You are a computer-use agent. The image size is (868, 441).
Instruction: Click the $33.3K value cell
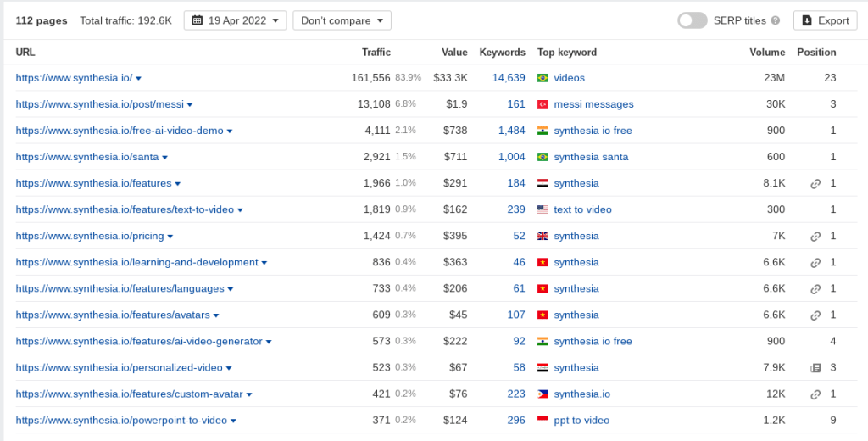[x=451, y=77]
